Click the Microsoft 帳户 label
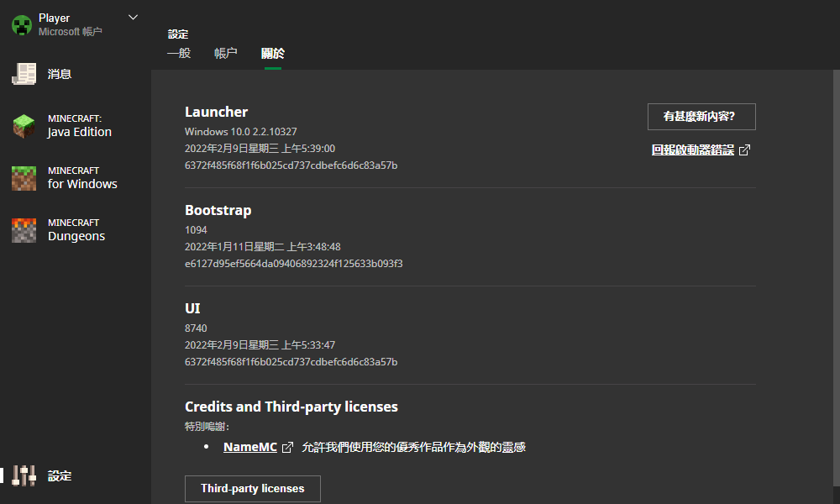Image resolution: width=840 pixels, height=504 pixels. pos(71,32)
